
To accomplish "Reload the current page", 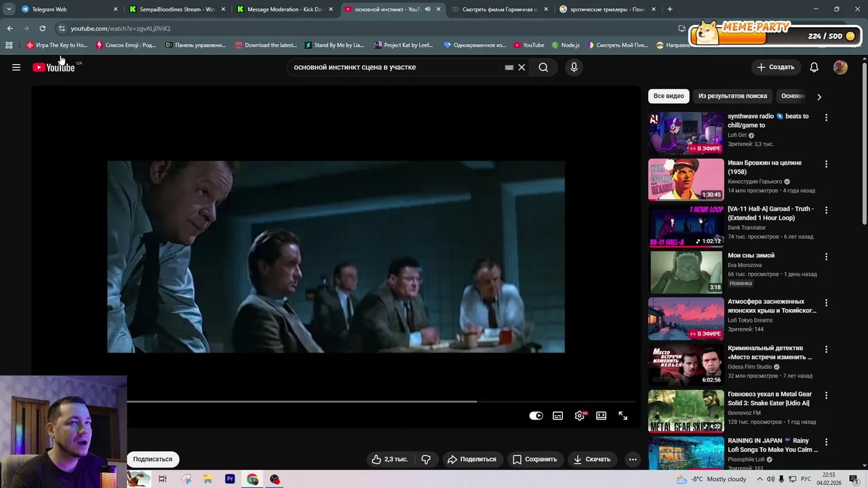I will pos(42,28).
